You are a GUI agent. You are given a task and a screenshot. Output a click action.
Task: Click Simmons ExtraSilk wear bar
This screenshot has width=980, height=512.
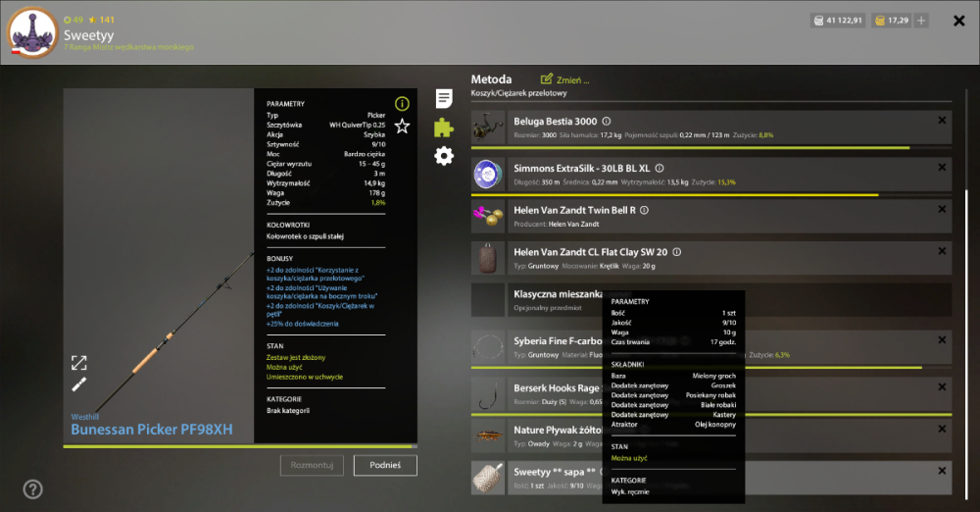pos(711,195)
